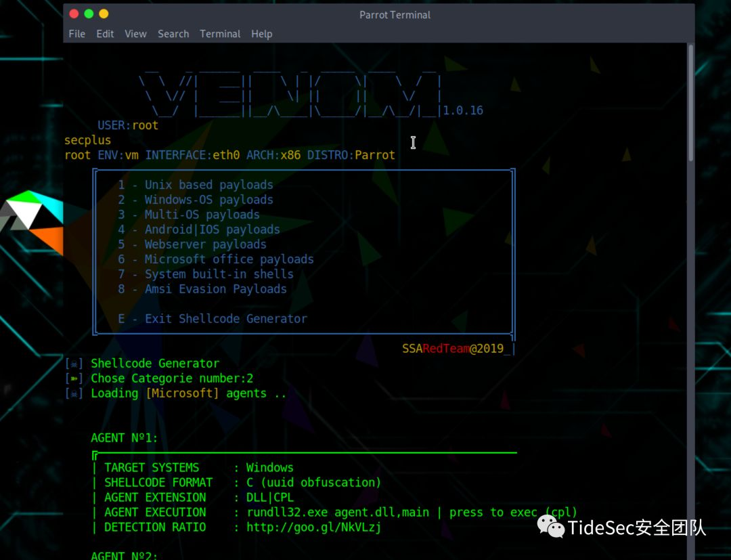Click '2 - Windows-OS payloads' line
Screen dimensions: 731x560
pyautogui.click(x=196, y=200)
